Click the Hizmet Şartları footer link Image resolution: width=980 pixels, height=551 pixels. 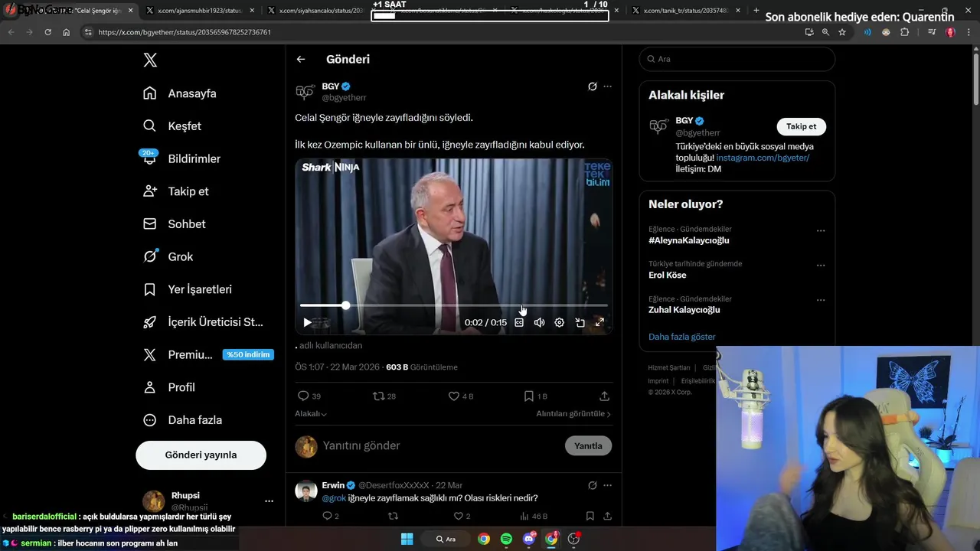[x=669, y=368]
